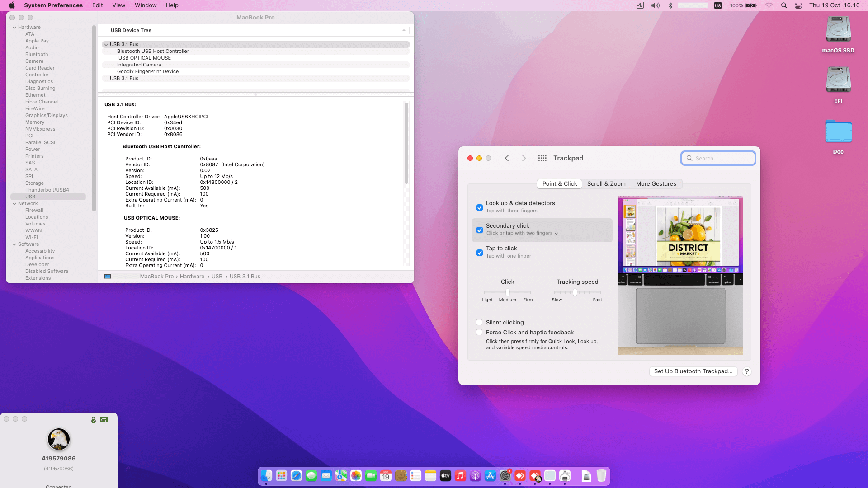This screenshot has height=488, width=868.
Task: Open the Music app from the dock
Action: 460,476
